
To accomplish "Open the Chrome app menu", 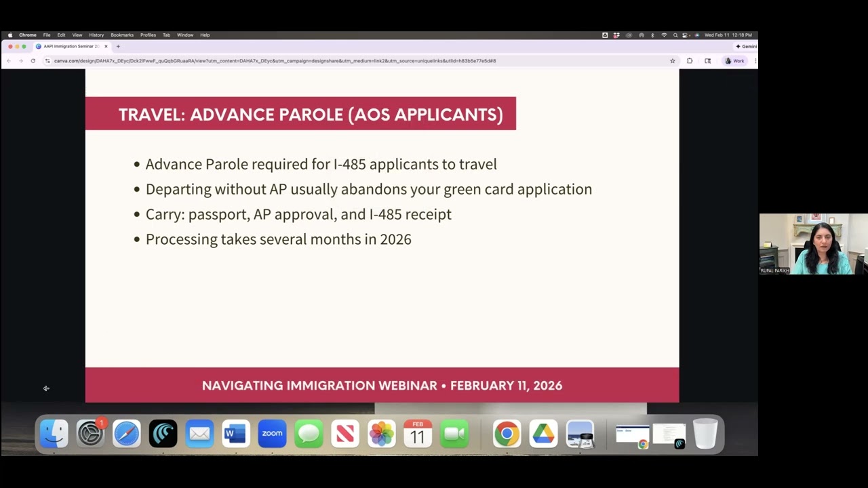I will point(28,35).
